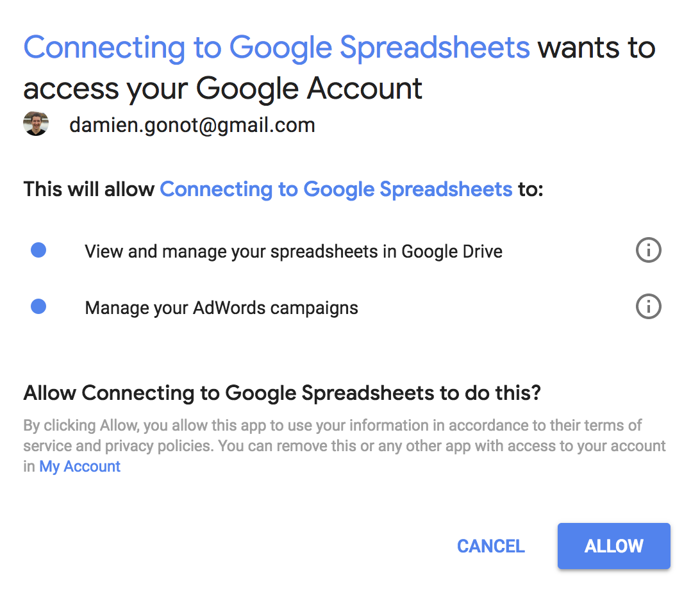Click "View and manage your spreadsheets" permission text
The height and width of the screenshot is (596, 700).
coord(293,251)
